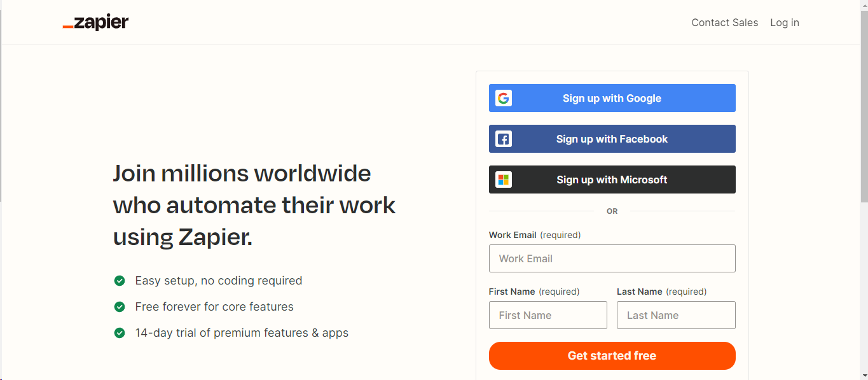Click the Zapier logo
Screen dimensions: 868x380
coord(95,22)
